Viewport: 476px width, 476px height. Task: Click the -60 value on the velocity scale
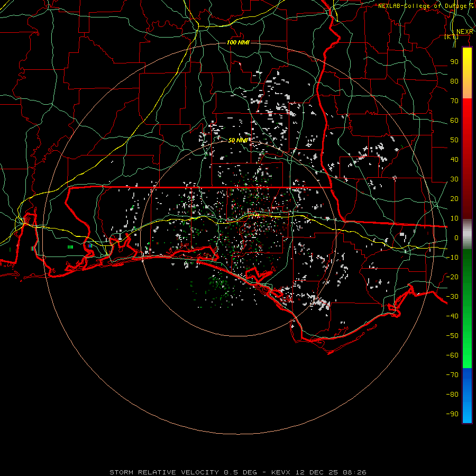click(452, 355)
